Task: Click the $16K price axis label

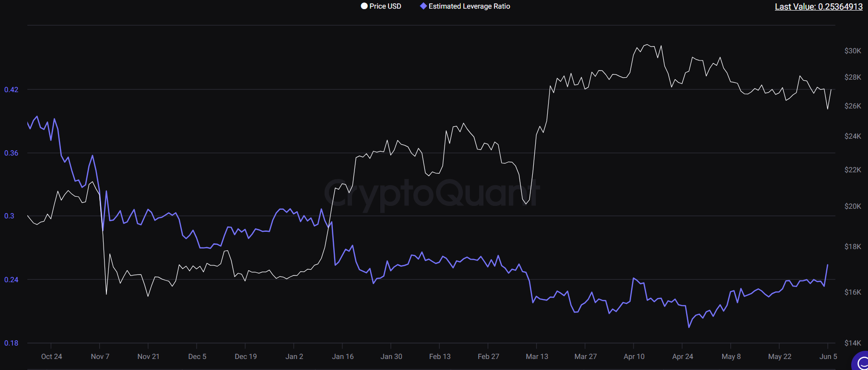Action: point(853,292)
